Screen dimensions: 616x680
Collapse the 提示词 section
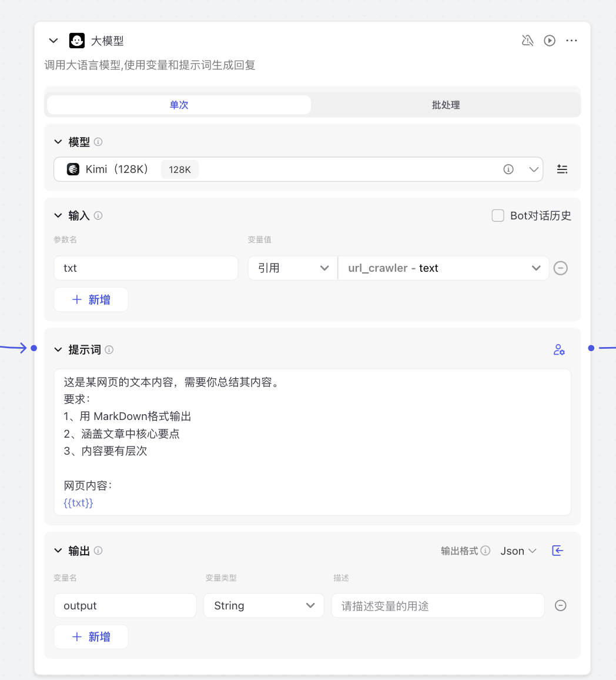[x=58, y=349]
